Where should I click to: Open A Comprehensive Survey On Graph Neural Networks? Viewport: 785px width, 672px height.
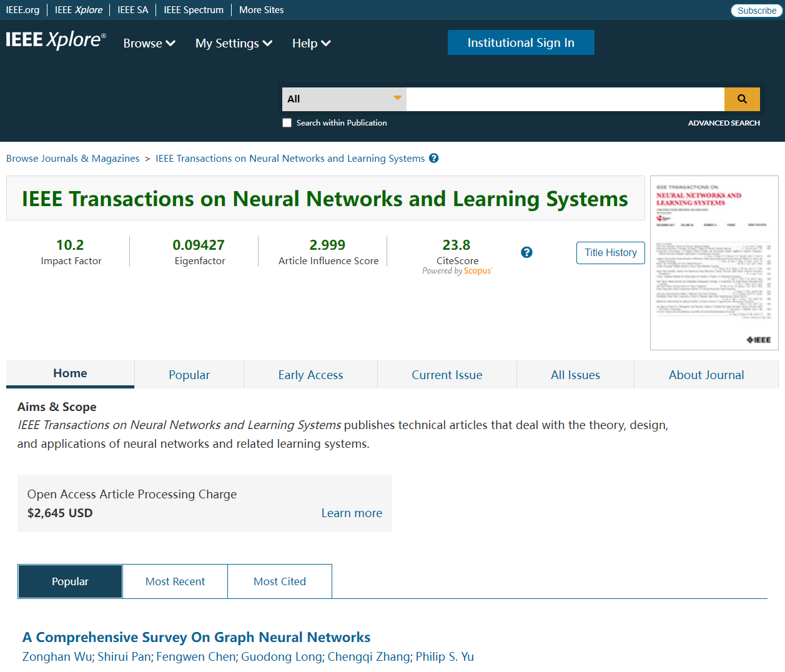197,637
